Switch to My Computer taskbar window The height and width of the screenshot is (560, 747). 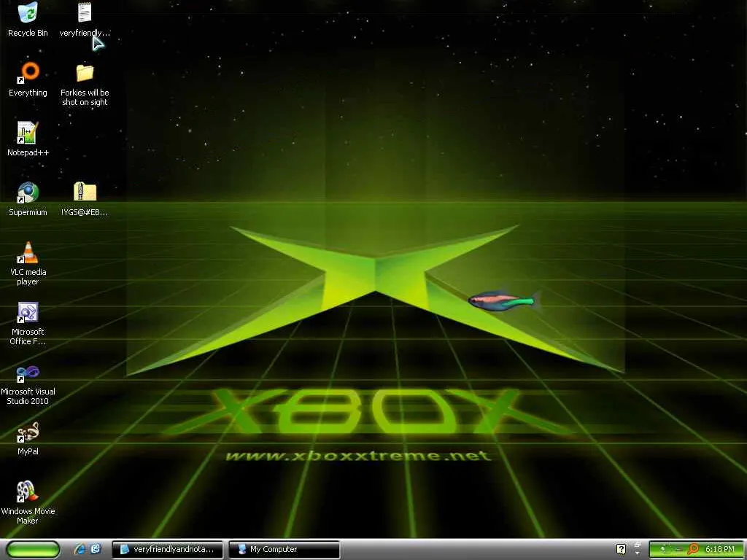point(284,549)
